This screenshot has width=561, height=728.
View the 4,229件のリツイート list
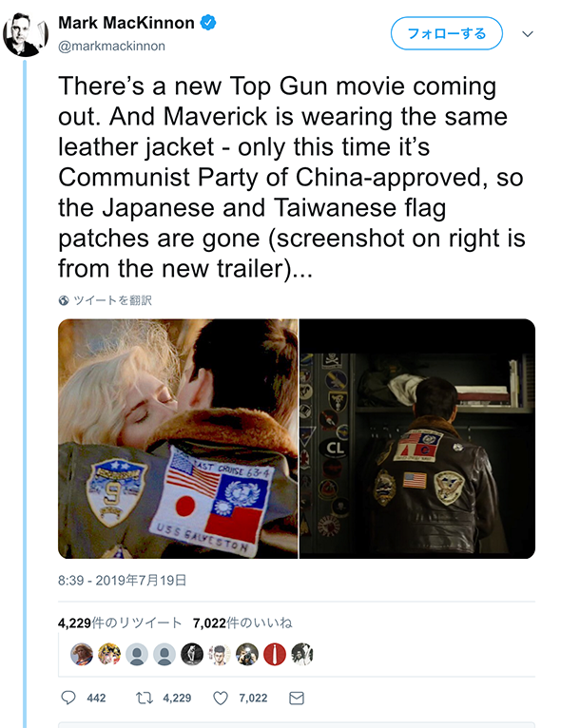click(120, 623)
